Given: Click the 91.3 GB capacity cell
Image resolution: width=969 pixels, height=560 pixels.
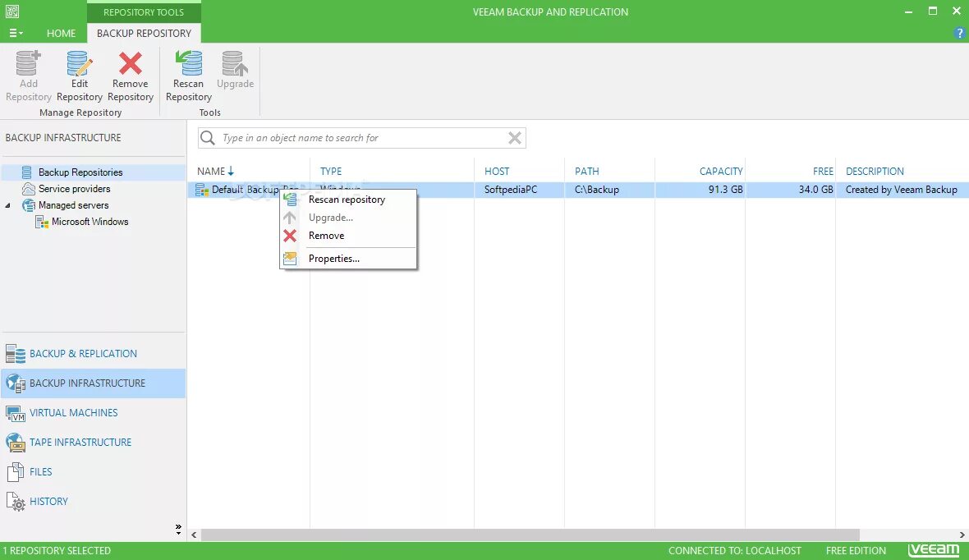Looking at the screenshot, I should [x=725, y=190].
